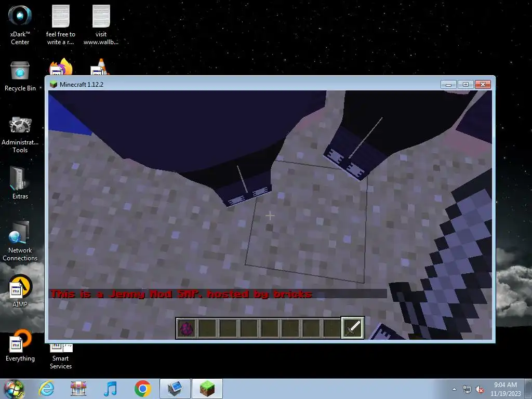The height and width of the screenshot is (399, 532).
Task: Click the Firefox-style shortcut behind the Minecraft window
Action: pyautogui.click(x=61, y=66)
